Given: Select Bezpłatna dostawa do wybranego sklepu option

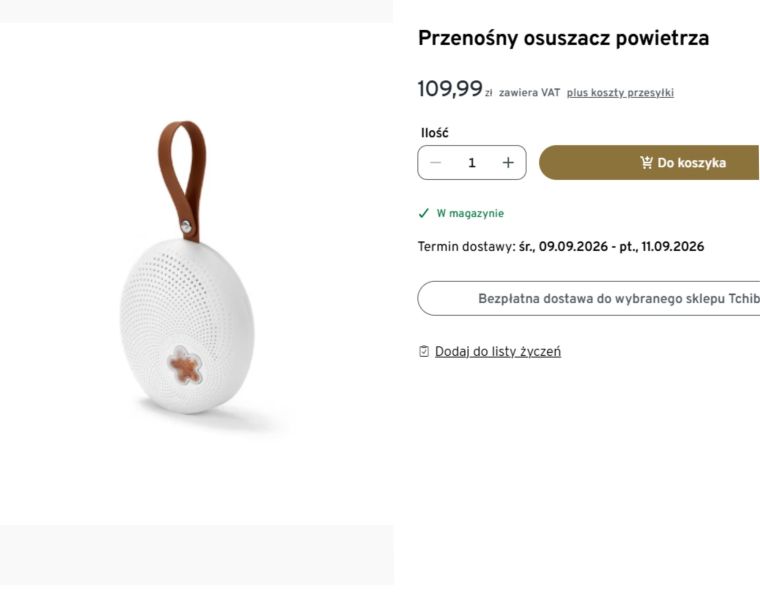Looking at the screenshot, I should 588,298.
